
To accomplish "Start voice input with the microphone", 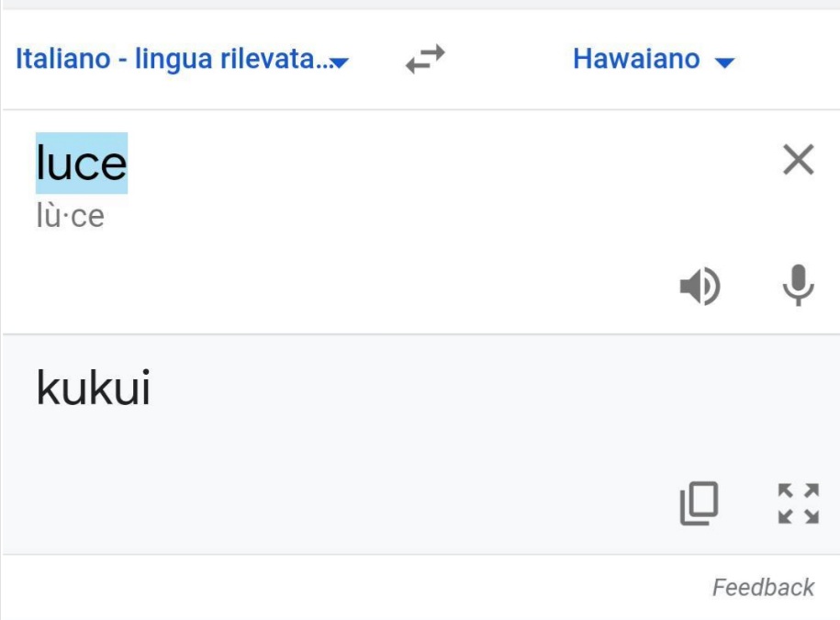I will coord(798,286).
